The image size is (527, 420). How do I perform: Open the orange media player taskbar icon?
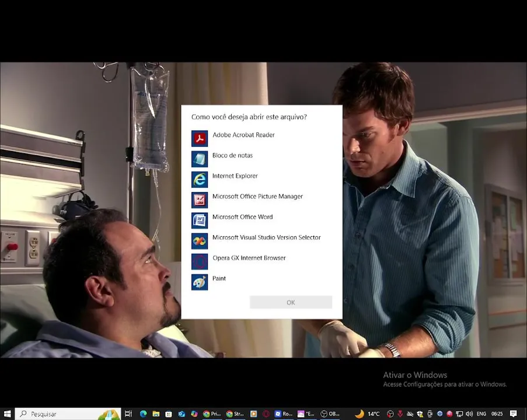[254, 414]
